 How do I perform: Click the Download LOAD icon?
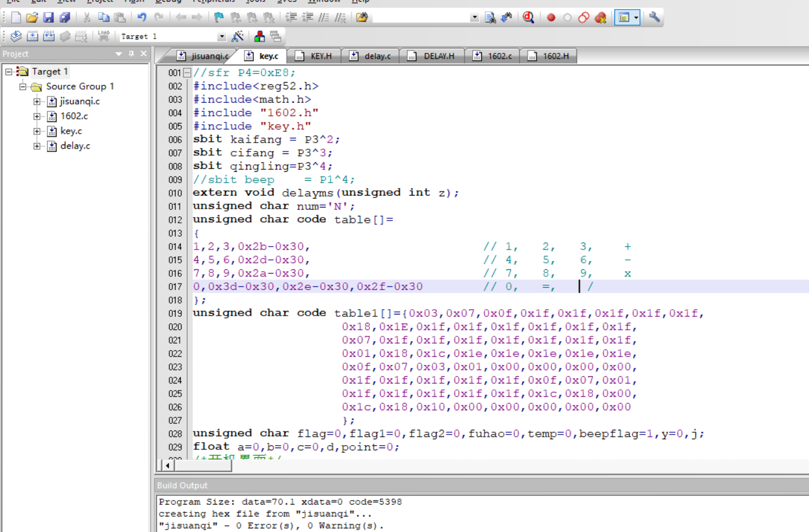pos(104,37)
